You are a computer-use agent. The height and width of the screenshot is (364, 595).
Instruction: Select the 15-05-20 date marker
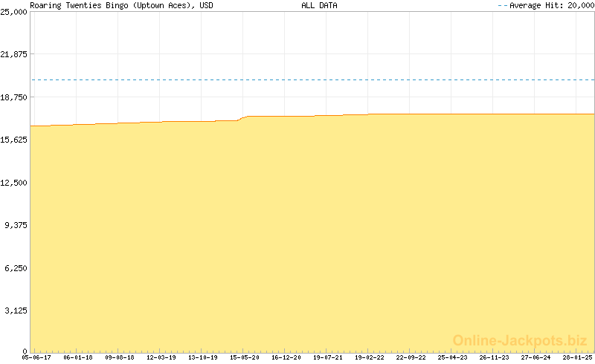(245, 357)
